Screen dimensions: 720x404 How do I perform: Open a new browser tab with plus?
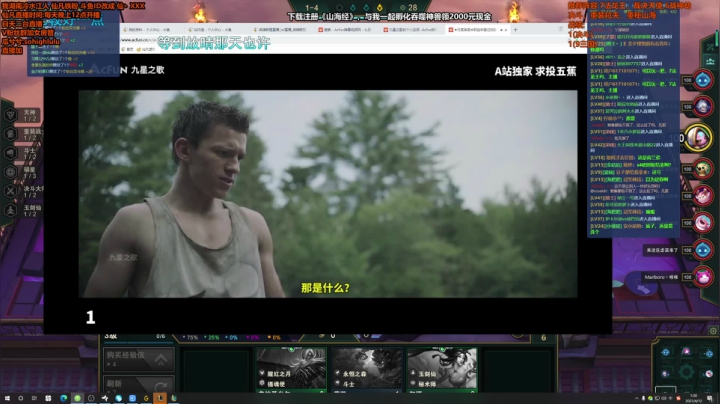pos(515,30)
